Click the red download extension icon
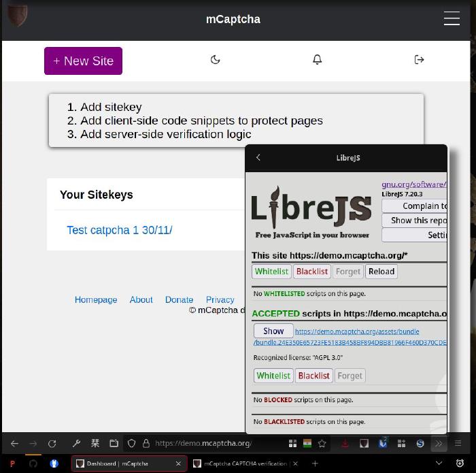This screenshot has height=473, width=476. pyautogui.click(x=345, y=444)
